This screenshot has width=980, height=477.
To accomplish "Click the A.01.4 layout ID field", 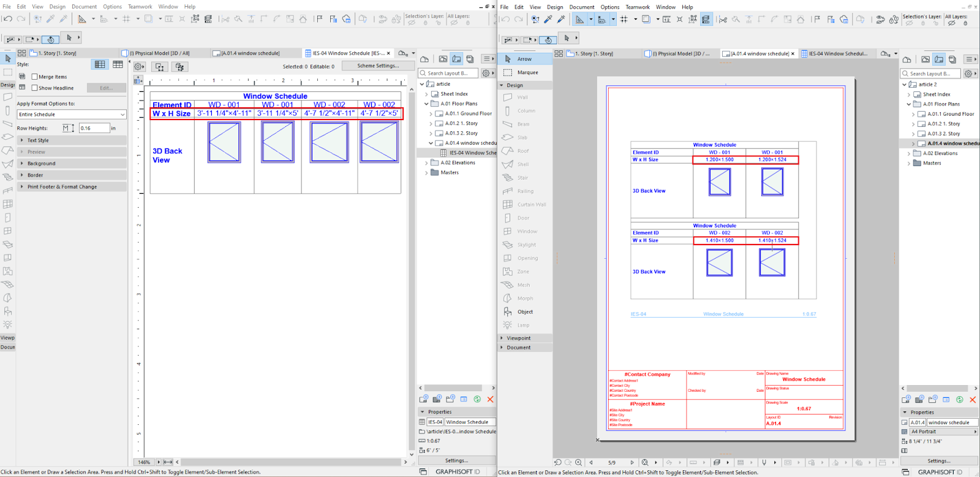I will pyautogui.click(x=917, y=422).
